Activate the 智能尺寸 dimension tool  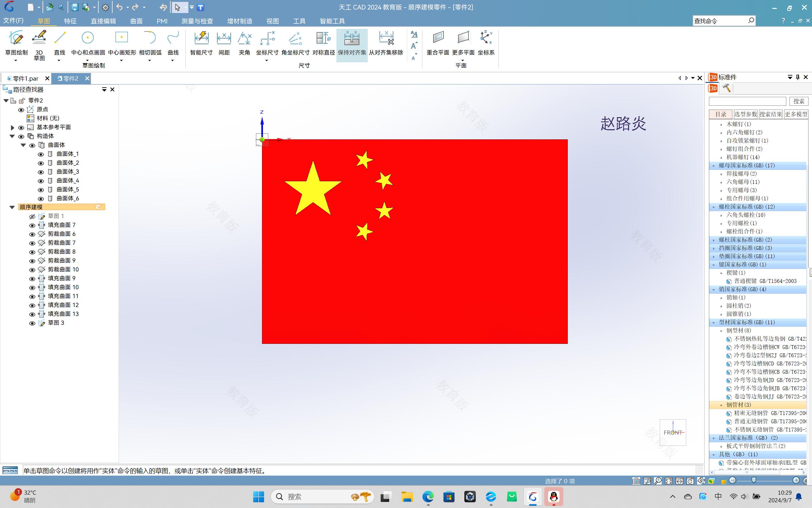(201, 43)
